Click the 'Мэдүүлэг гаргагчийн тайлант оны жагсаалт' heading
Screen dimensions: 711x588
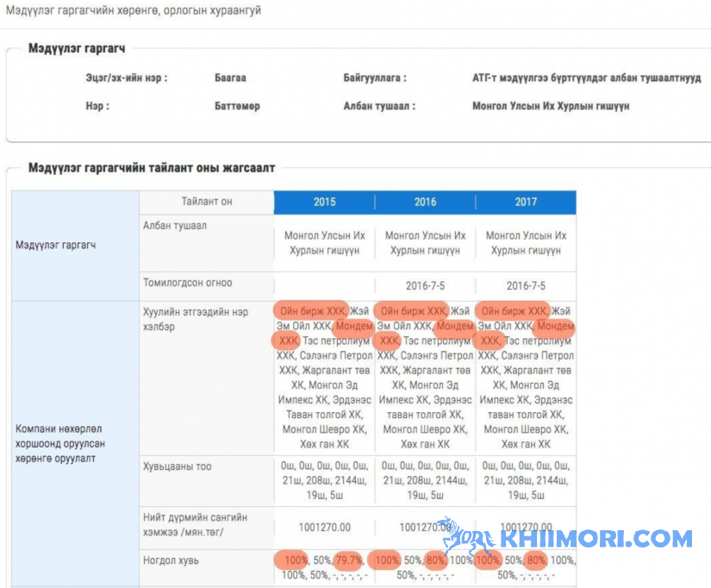click(152, 168)
